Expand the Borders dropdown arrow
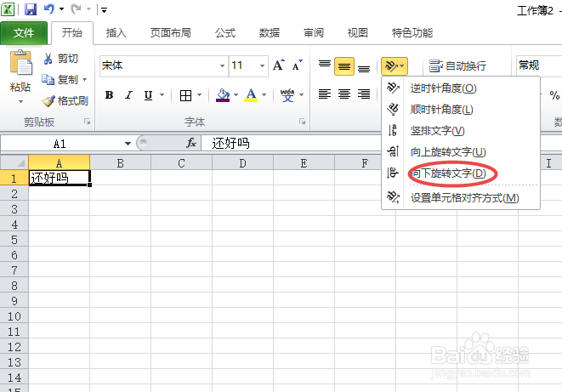 point(200,95)
